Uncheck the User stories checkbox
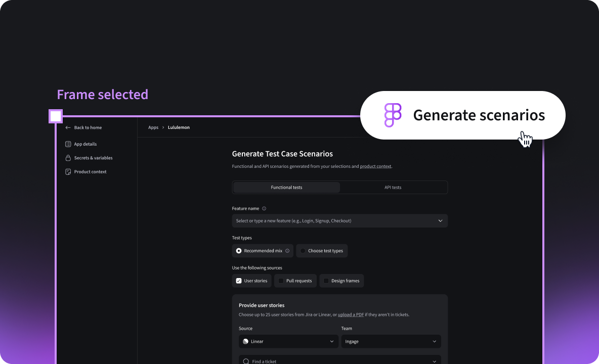This screenshot has height=364, width=599. coord(238,281)
